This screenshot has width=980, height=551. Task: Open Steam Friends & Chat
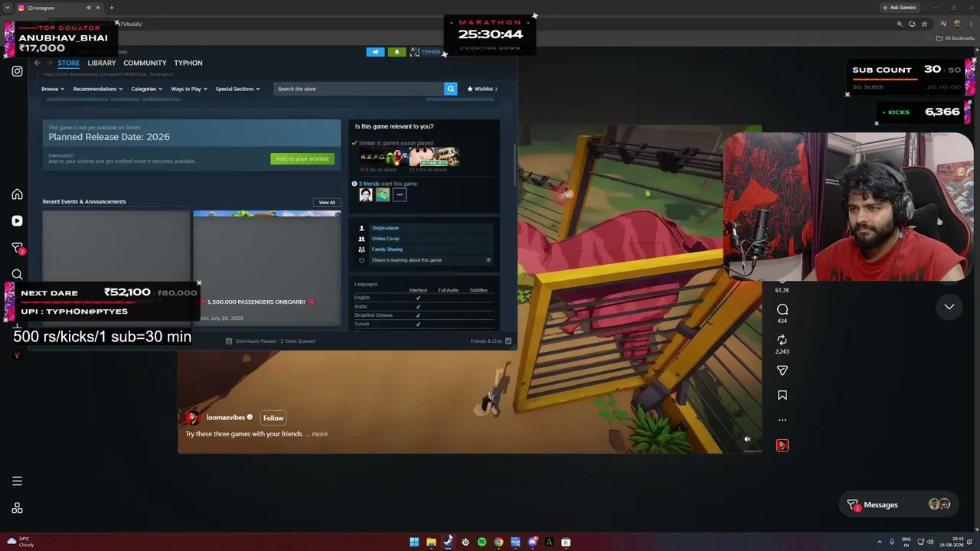pos(491,341)
